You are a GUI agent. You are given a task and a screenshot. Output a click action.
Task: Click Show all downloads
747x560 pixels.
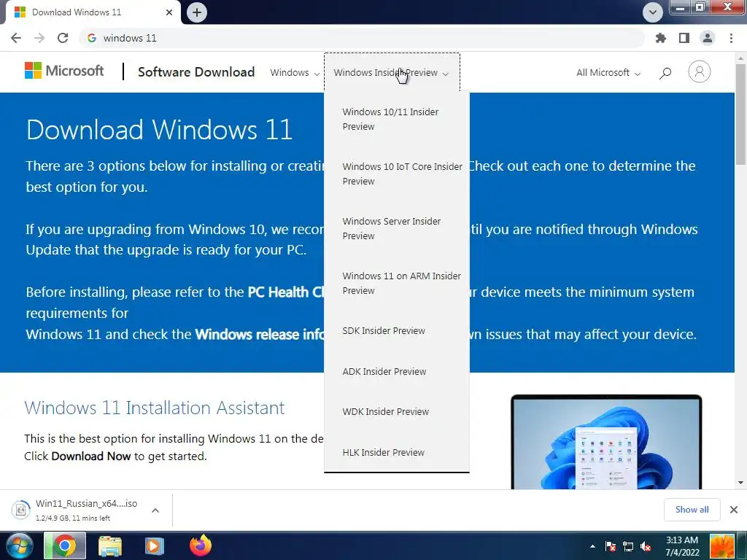pyautogui.click(x=692, y=510)
